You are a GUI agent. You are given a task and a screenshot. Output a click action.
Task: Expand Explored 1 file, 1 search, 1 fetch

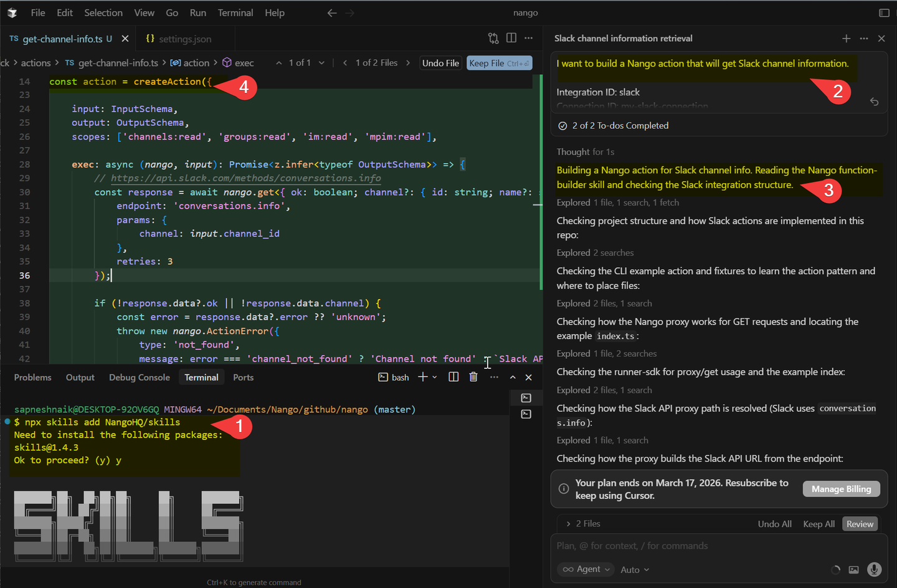pos(618,202)
